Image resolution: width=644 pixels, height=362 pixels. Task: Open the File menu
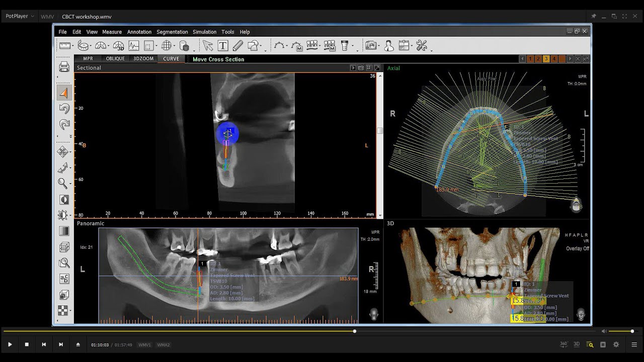coord(62,32)
